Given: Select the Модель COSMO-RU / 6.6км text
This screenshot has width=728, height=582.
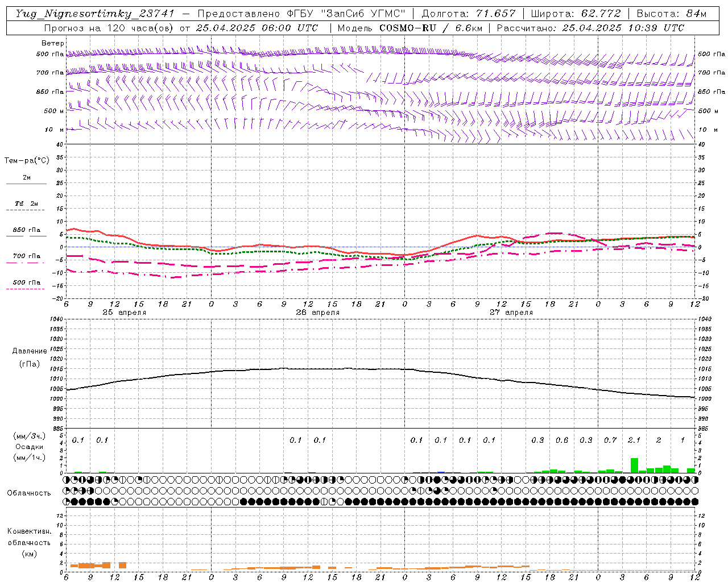Looking at the screenshot, I should pyautogui.click(x=410, y=28).
